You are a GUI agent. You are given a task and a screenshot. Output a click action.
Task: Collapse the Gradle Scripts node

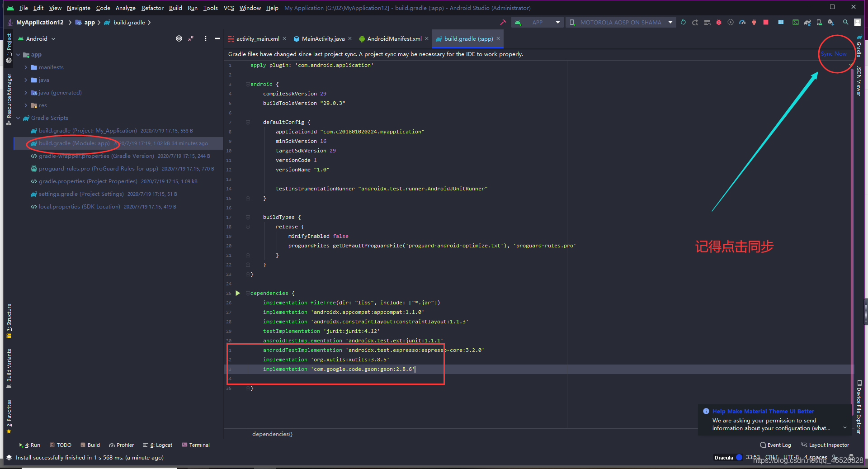(x=19, y=118)
